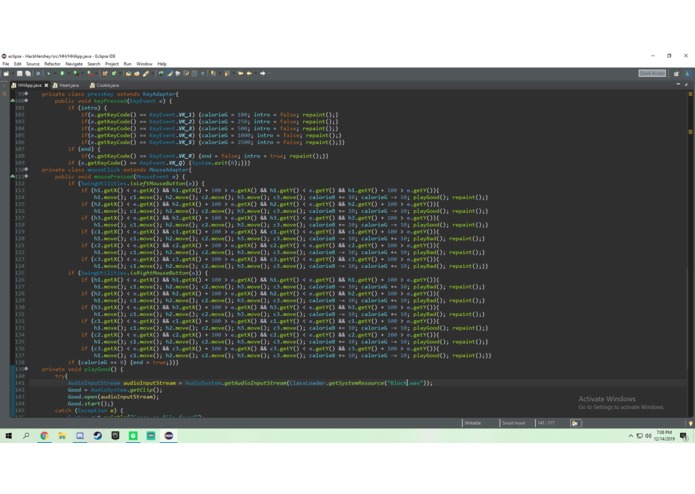Viewport: 695px width, 494px height.
Task: Open the Forward history dropdown arrow
Action: pyautogui.click(x=269, y=74)
